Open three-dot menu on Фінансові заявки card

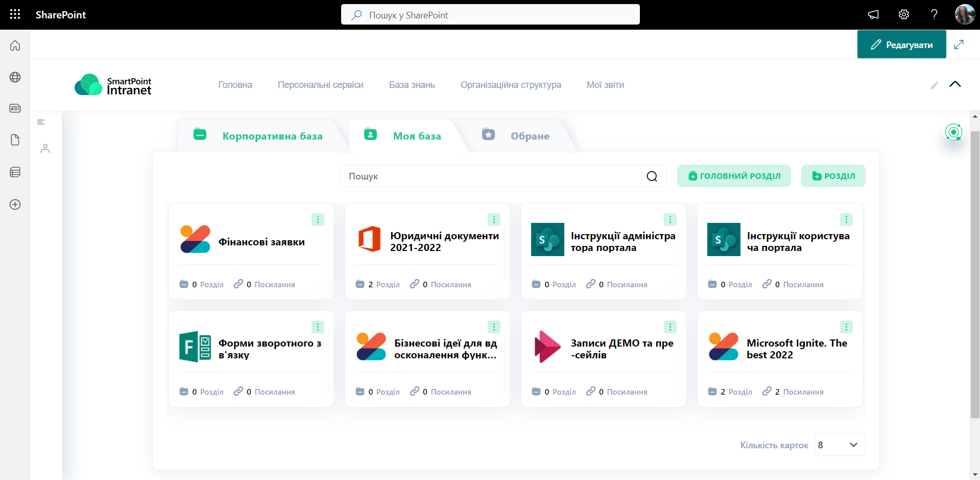318,219
